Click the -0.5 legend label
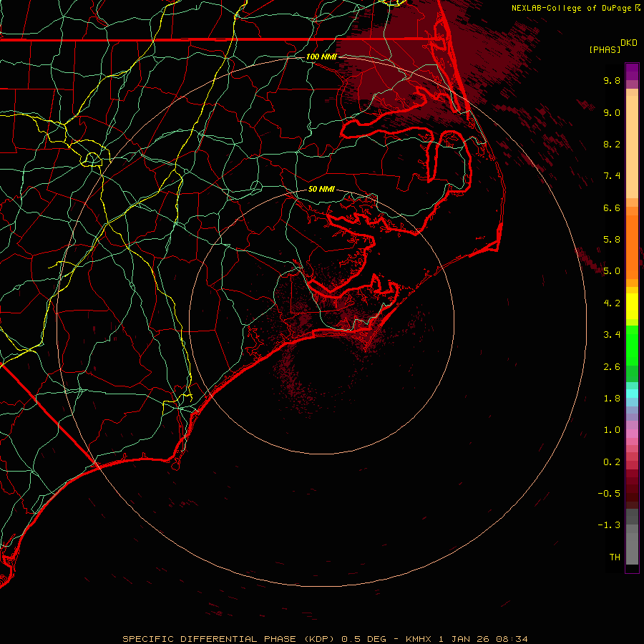The height and width of the screenshot is (644, 644). pos(609,494)
